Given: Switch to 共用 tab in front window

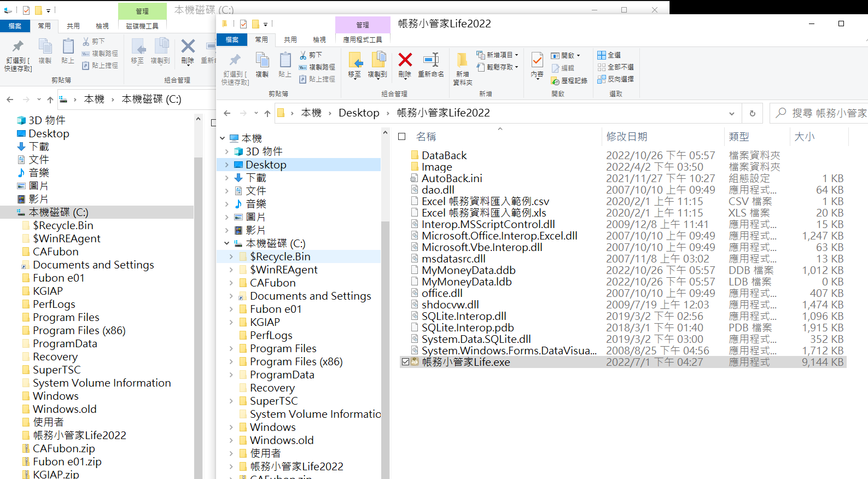Looking at the screenshot, I should pyautogui.click(x=290, y=40).
